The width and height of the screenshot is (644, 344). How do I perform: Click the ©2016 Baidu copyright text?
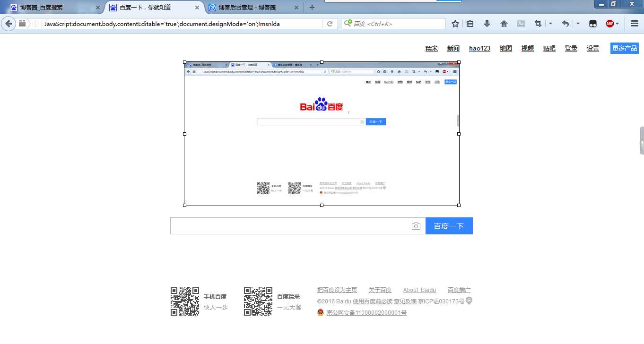pyautogui.click(x=334, y=301)
